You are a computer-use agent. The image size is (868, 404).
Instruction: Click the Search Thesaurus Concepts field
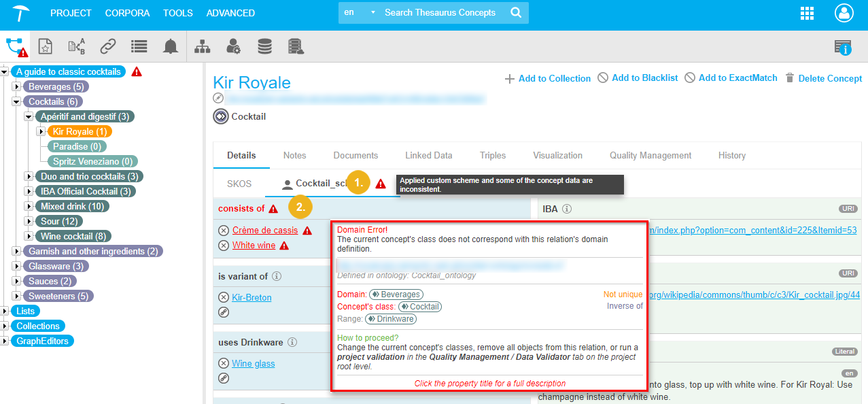pyautogui.click(x=442, y=13)
